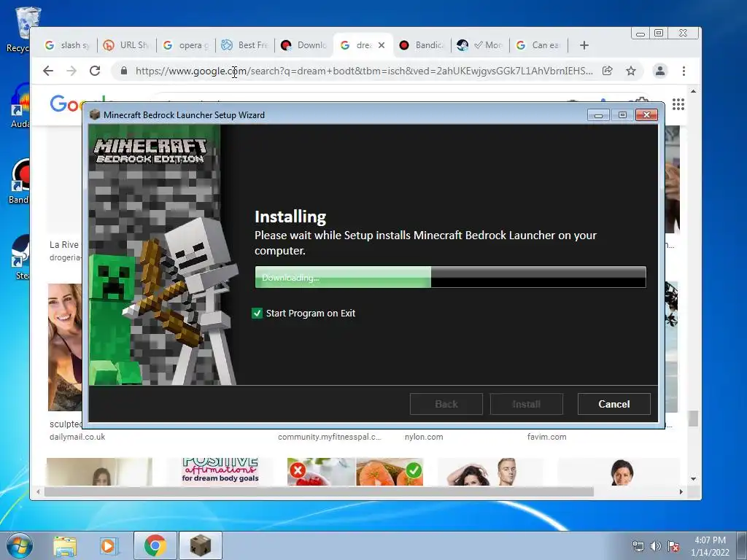Click the woman and man image thumbnail
Screen dimensions: 747x560
pyautogui.click(x=489, y=472)
